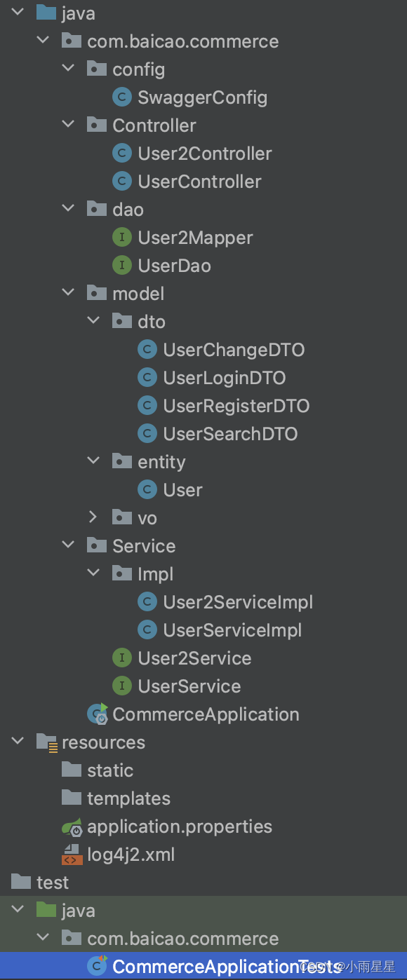407x980 pixels.
Task: Click the log4j2.xml file icon
Action: point(72,855)
